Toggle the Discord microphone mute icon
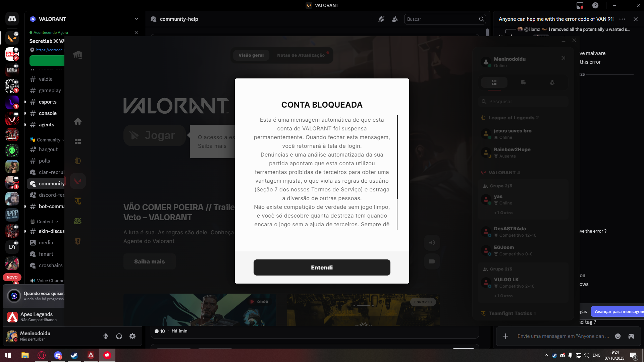Viewport: 644px width, 362px height. click(x=106, y=336)
